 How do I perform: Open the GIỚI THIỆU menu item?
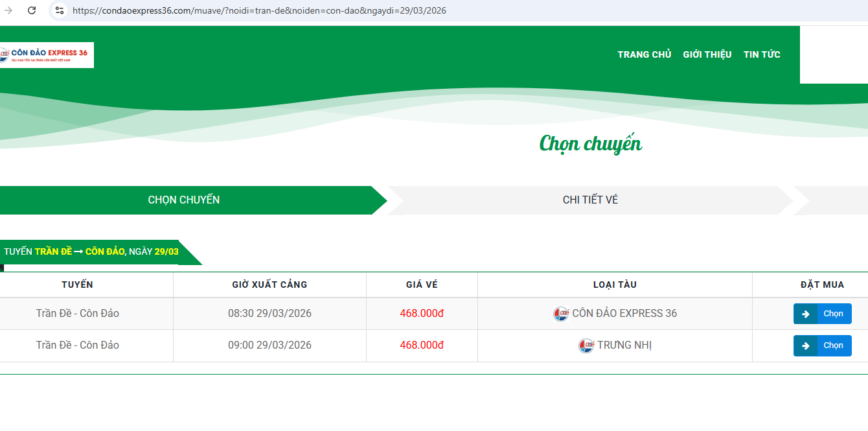click(x=707, y=54)
